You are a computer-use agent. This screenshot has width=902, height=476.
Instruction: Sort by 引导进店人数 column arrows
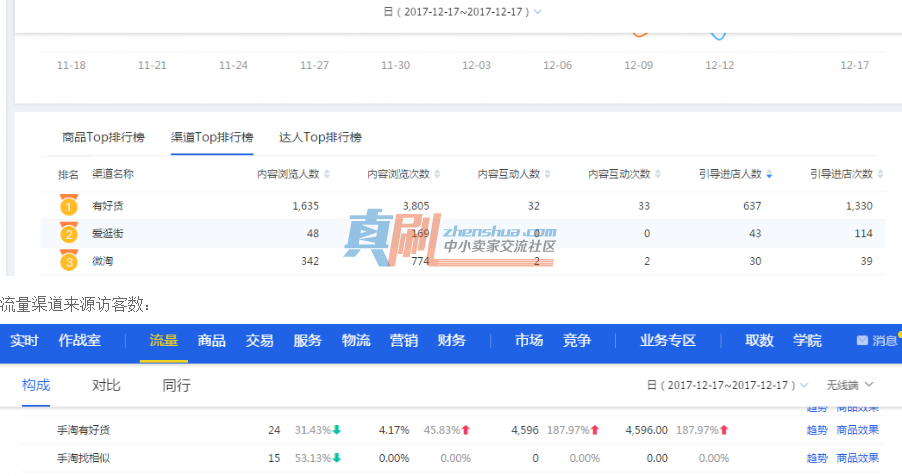[x=769, y=174]
